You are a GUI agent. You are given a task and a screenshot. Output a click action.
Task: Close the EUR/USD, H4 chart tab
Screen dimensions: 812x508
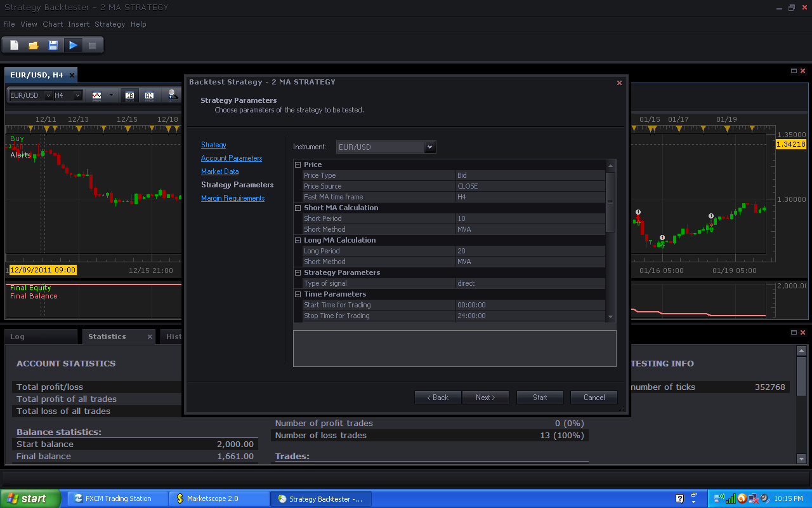tap(72, 75)
